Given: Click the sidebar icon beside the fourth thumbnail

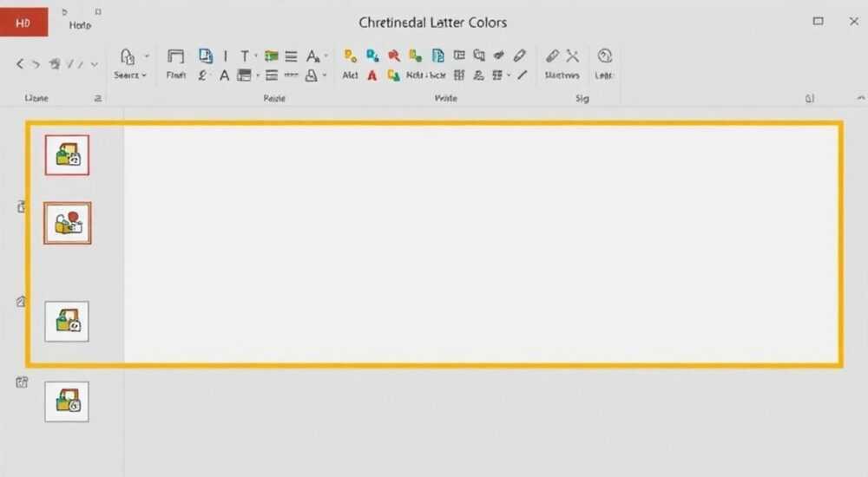Looking at the screenshot, I should (x=22, y=382).
